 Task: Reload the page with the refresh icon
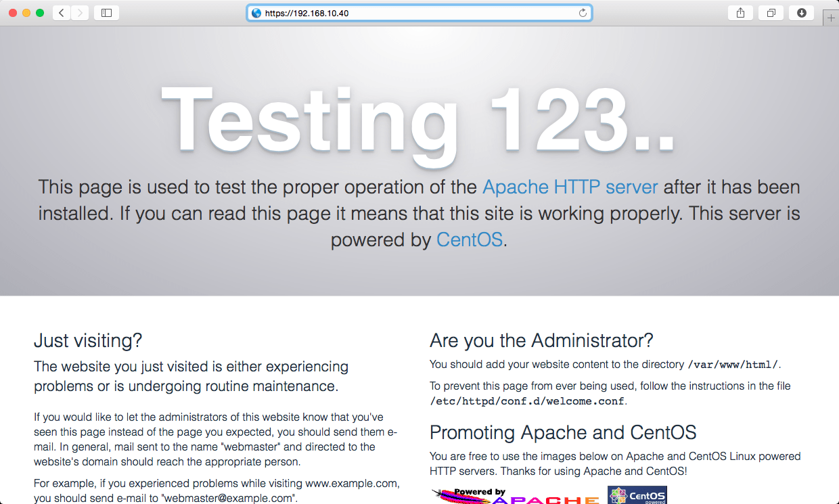coord(583,13)
